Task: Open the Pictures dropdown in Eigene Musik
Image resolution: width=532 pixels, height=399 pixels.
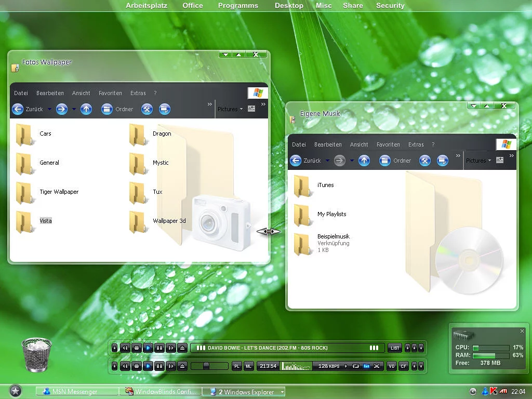Action: coord(478,161)
